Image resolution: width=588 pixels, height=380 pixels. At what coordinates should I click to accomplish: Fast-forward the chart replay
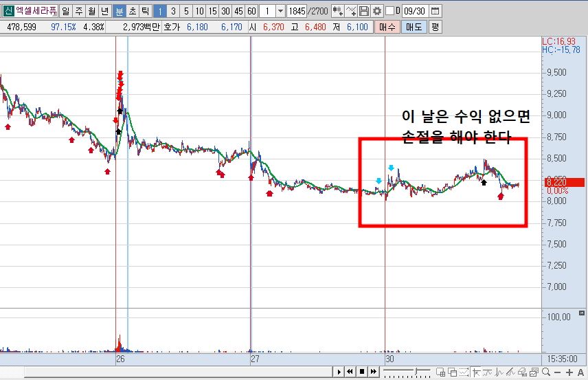point(374,372)
